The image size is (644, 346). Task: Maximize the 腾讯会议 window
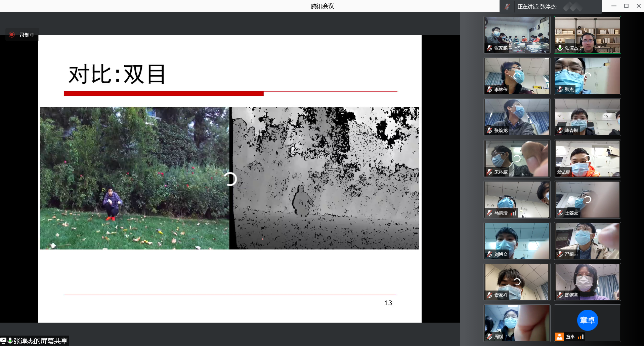(x=626, y=6)
